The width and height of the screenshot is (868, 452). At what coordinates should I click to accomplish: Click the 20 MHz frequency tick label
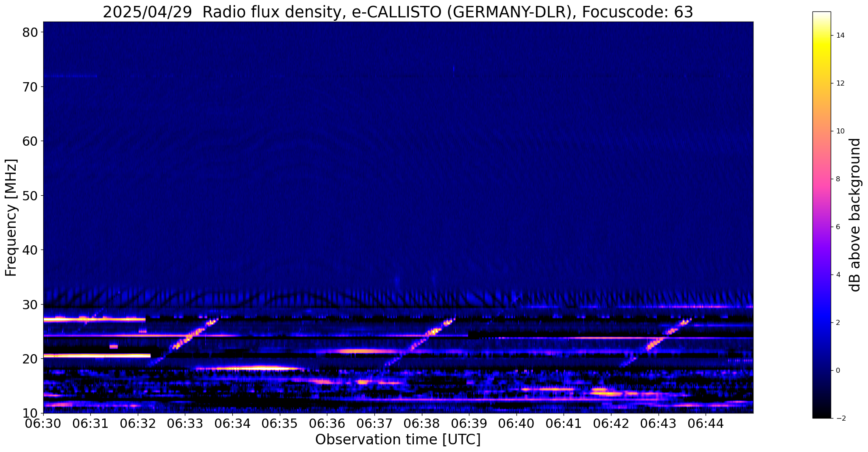point(31,359)
